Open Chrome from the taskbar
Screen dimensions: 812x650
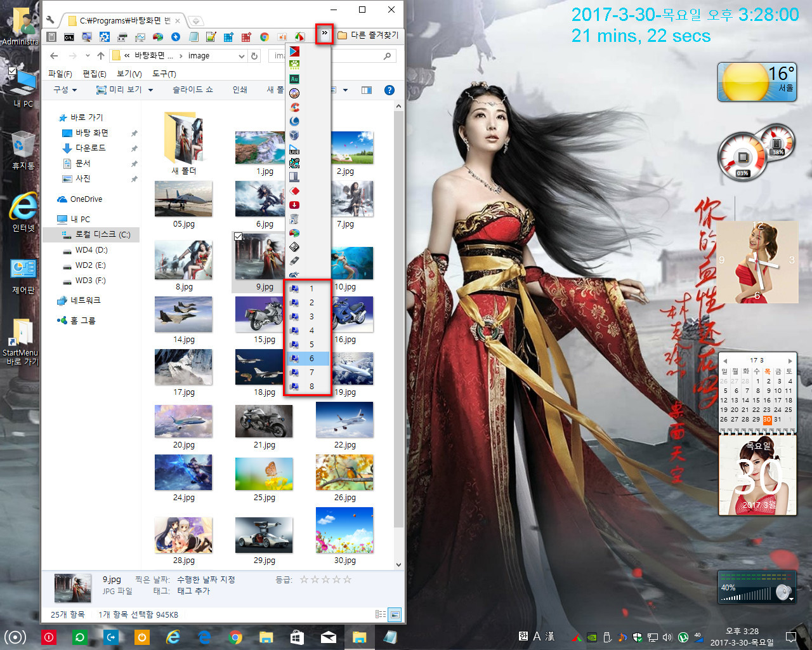[235, 637]
